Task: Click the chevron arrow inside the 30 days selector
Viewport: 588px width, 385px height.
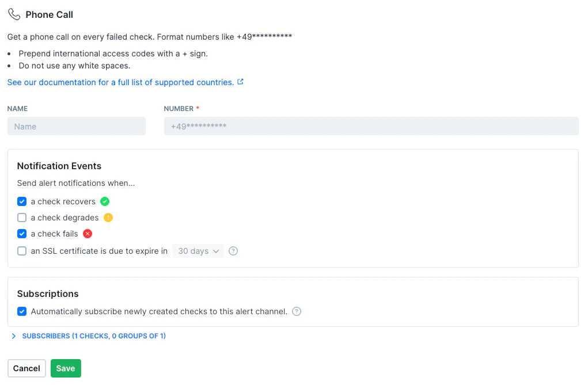Action: pyautogui.click(x=216, y=251)
